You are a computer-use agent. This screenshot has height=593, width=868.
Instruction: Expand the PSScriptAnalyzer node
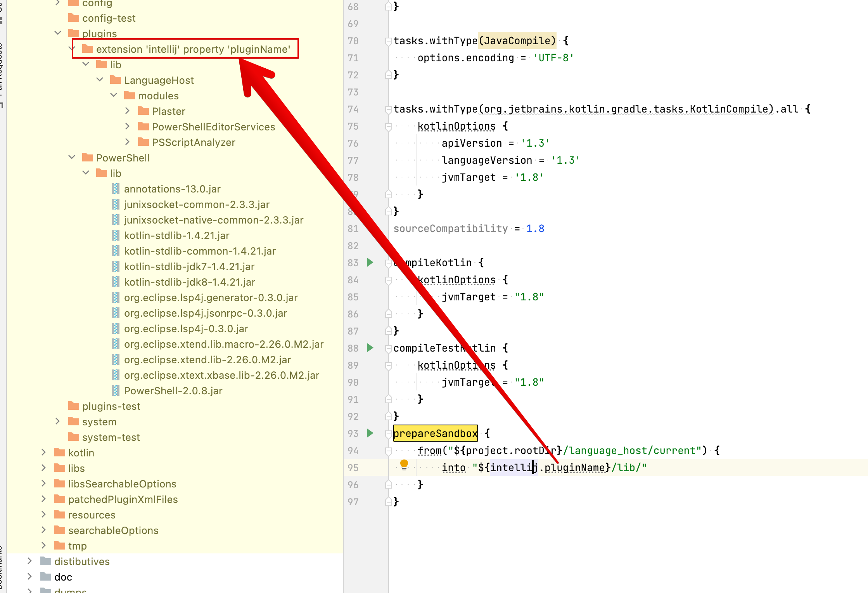point(128,142)
